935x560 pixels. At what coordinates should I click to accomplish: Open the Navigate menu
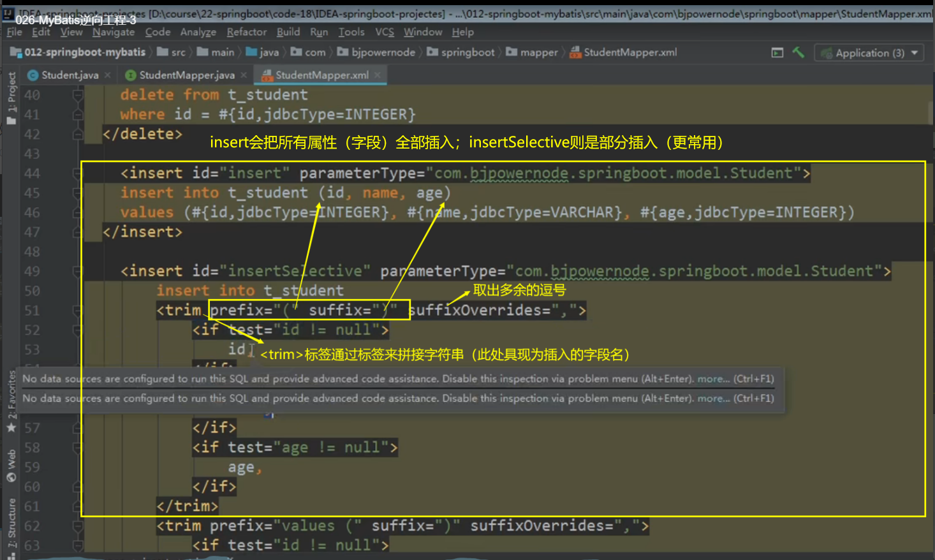tap(114, 32)
